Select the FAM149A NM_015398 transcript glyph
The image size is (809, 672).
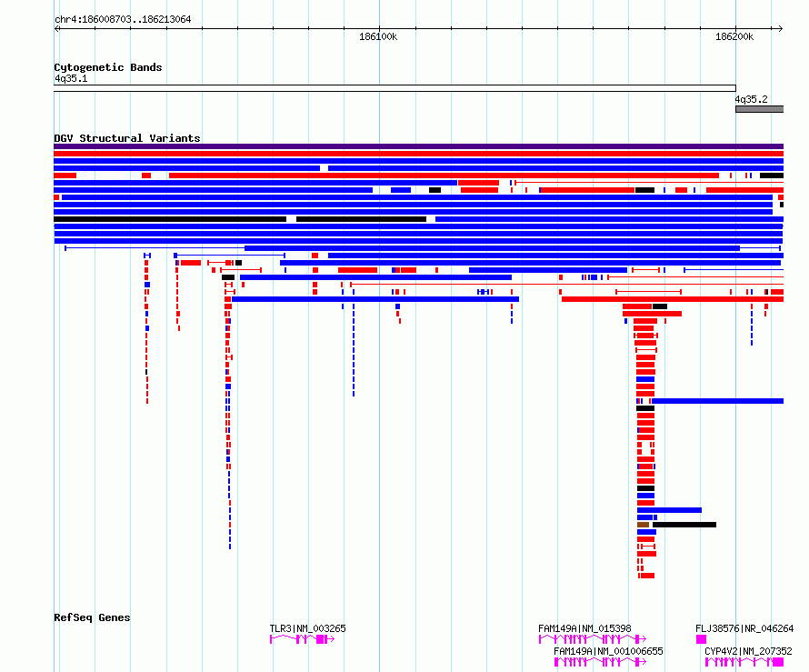click(593, 639)
